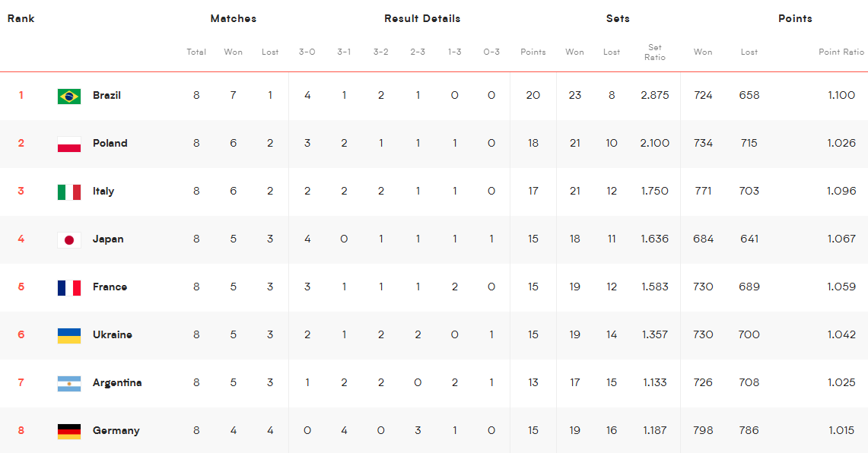Click the Point Ratio column header
The width and height of the screenshot is (868, 453).
(x=841, y=52)
